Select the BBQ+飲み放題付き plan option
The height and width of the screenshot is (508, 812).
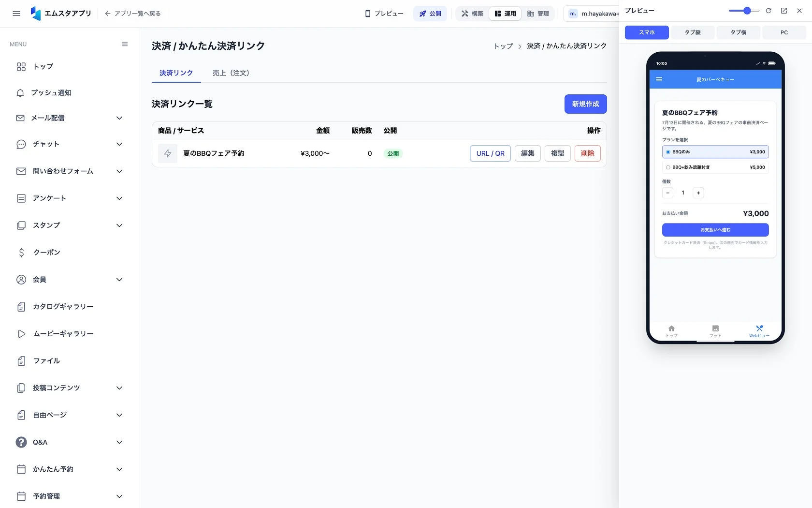pos(715,167)
